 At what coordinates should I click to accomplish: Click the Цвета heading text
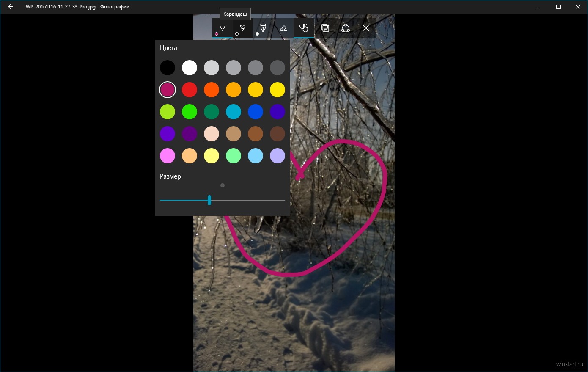click(168, 48)
